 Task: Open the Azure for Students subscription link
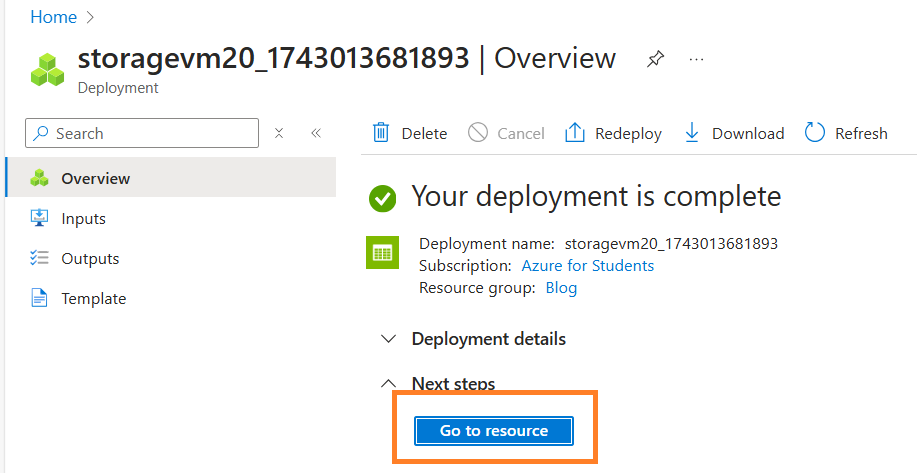click(x=588, y=265)
